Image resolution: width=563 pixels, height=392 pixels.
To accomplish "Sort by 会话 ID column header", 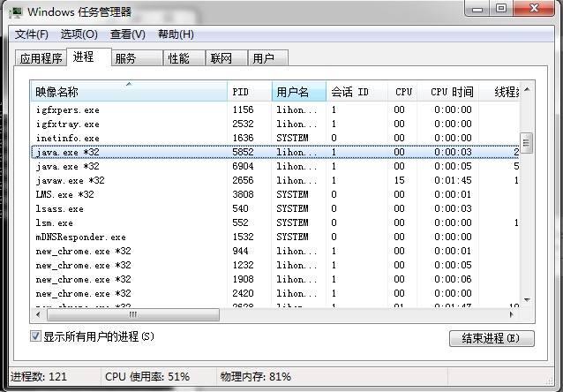I will click(x=357, y=92).
